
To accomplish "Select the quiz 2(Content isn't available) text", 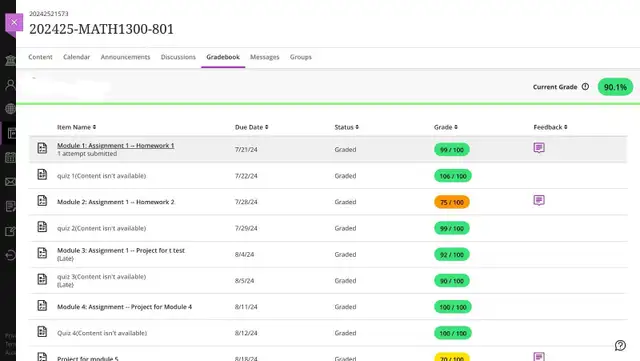I will (x=101, y=228).
